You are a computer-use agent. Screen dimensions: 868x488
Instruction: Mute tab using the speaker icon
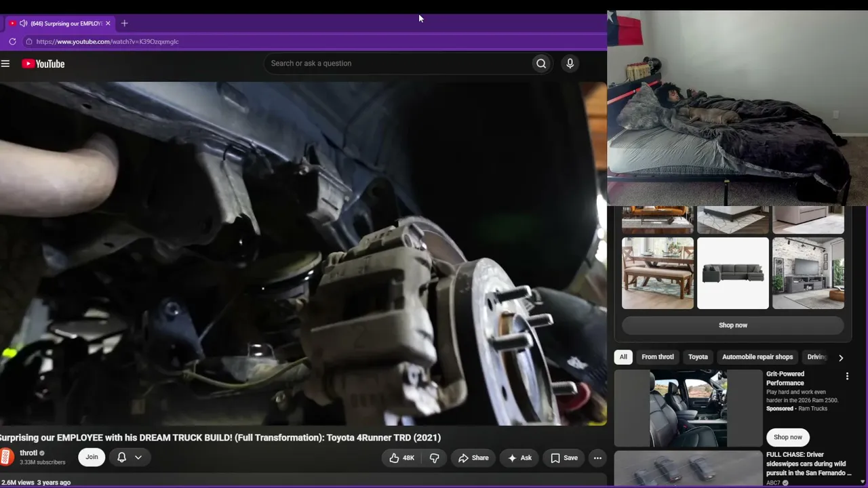(23, 24)
